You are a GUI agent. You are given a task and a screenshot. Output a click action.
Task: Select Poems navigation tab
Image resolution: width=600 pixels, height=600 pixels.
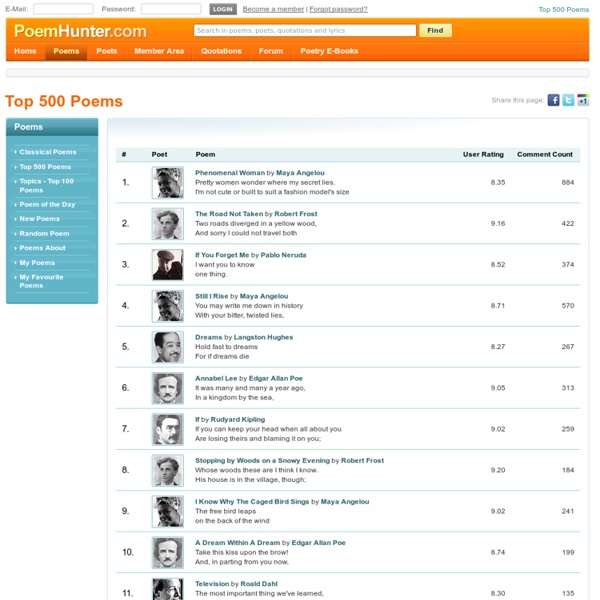(x=66, y=51)
